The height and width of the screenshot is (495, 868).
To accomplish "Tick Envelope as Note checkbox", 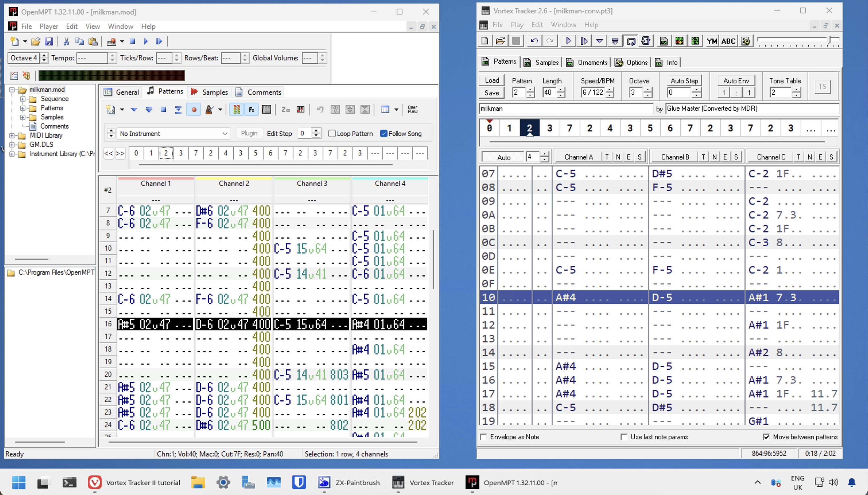I will coord(483,437).
